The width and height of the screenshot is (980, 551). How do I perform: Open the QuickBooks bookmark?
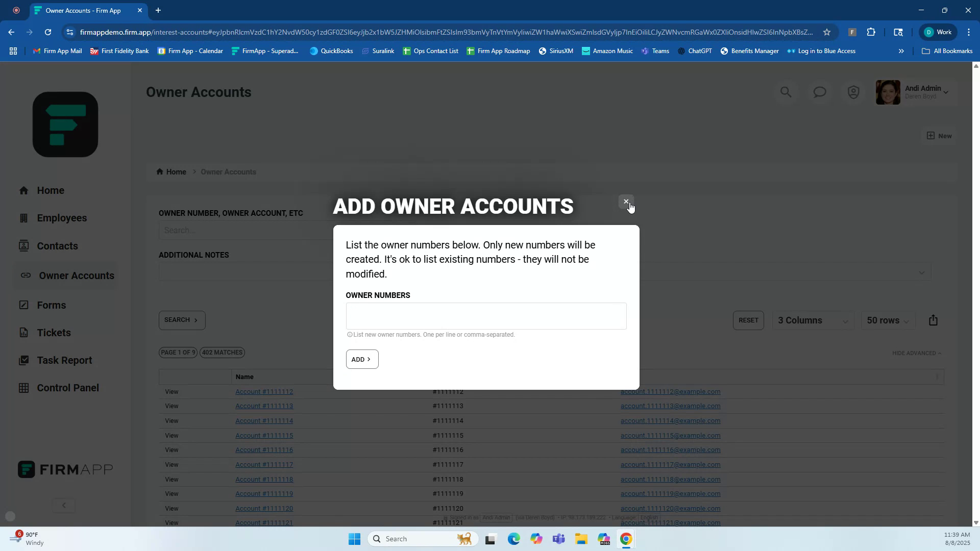[x=331, y=51]
